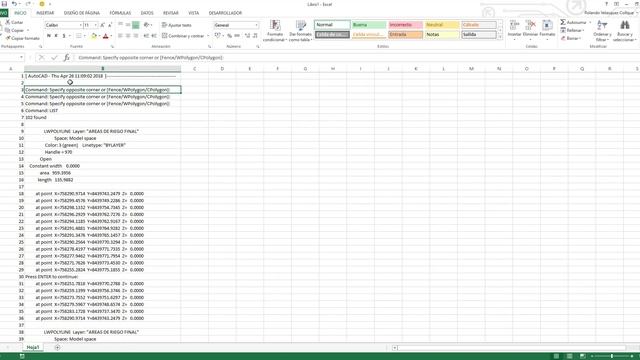
Task: Decrease the cell indent
Action: pos(146,36)
